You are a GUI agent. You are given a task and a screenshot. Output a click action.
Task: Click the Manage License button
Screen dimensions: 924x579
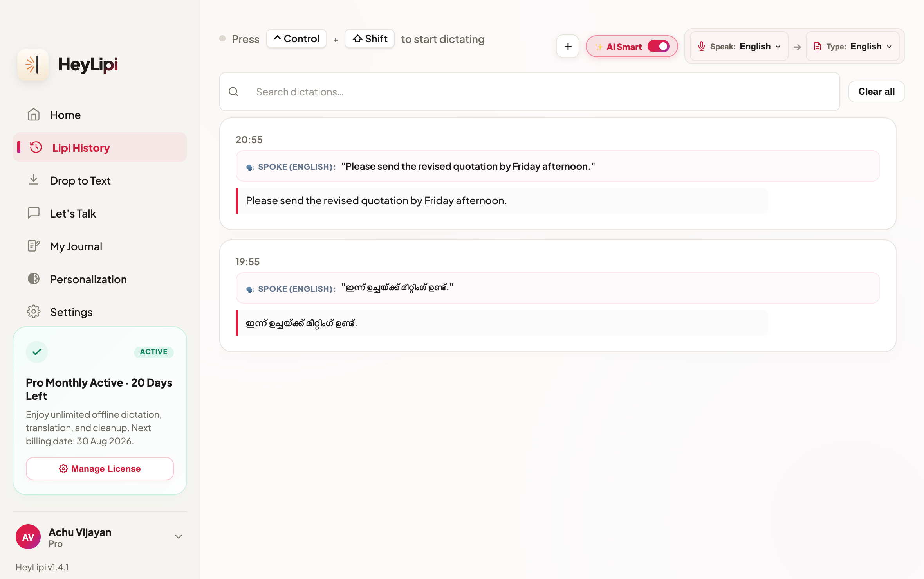click(x=100, y=469)
